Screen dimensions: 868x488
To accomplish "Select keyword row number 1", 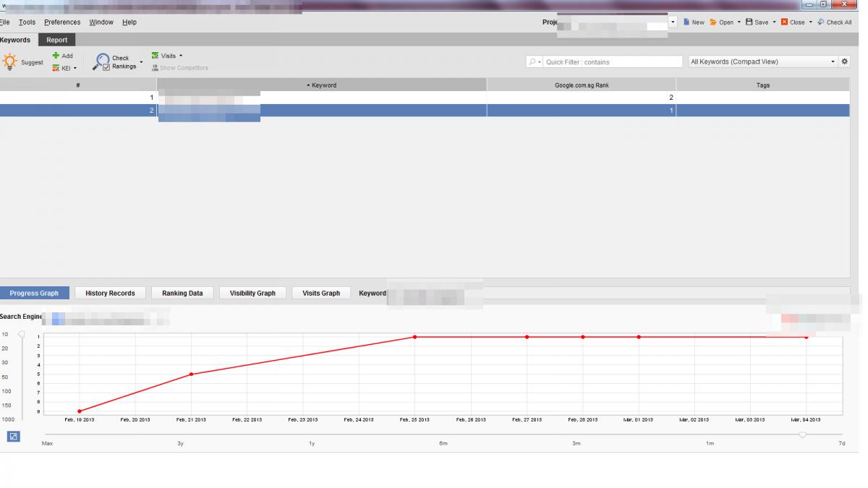I will pyautogui.click(x=425, y=98).
